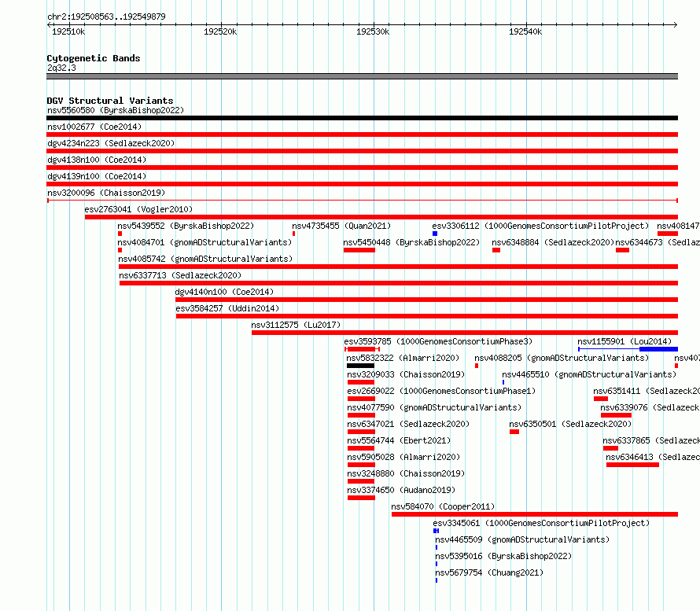The width and height of the screenshot is (700, 611).
Task: Click esv3584257 (Uddin2014) label
Action: (x=227, y=308)
